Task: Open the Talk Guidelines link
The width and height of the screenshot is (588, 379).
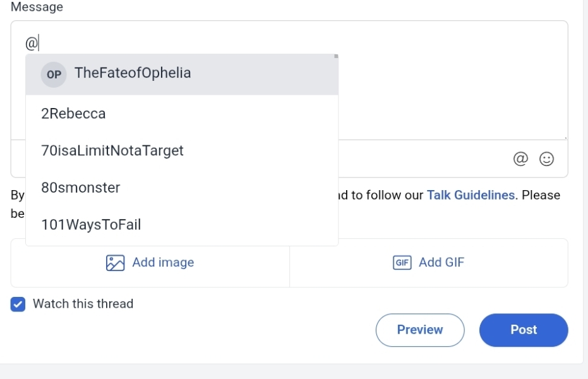Action: (x=471, y=195)
